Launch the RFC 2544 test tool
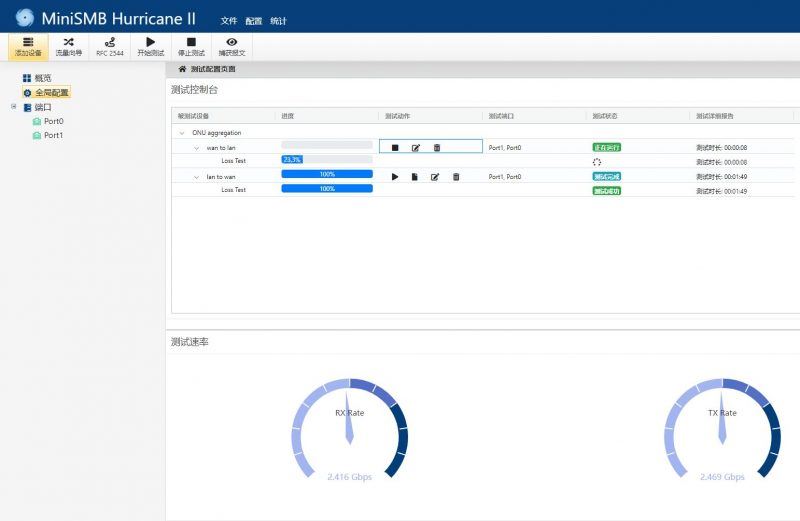Image resolution: width=800 pixels, height=521 pixels. tap(110, 46)
